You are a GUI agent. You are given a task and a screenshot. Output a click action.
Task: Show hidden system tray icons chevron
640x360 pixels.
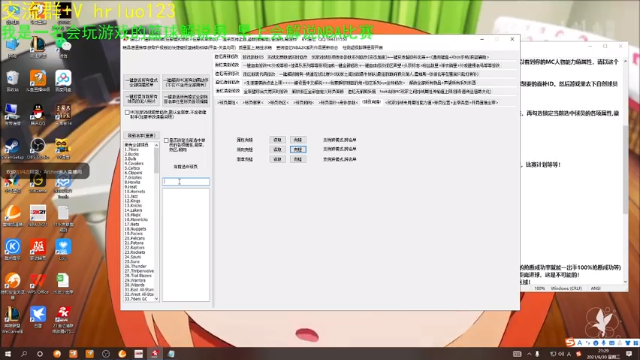click(x=529, y=354)
